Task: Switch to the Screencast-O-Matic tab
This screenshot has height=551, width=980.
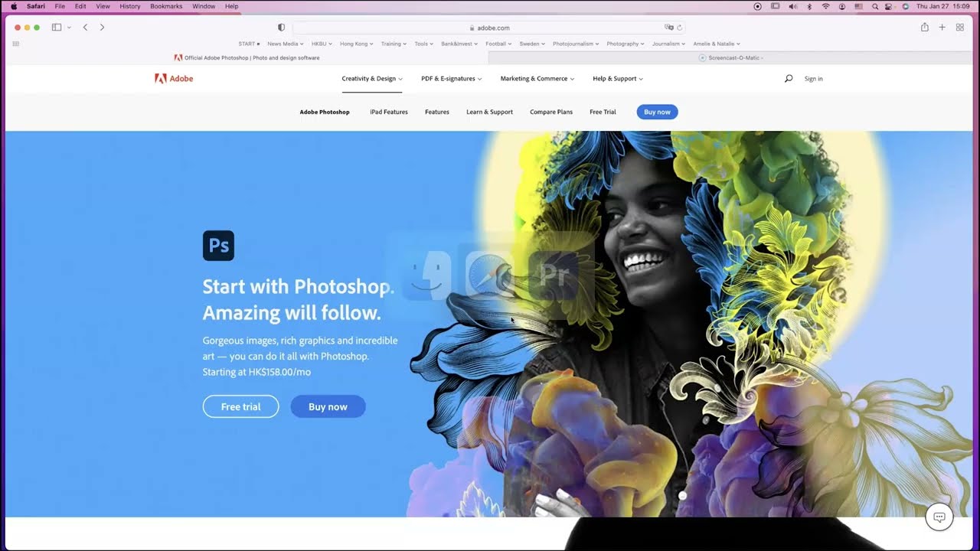Action: tap(731, 57)
